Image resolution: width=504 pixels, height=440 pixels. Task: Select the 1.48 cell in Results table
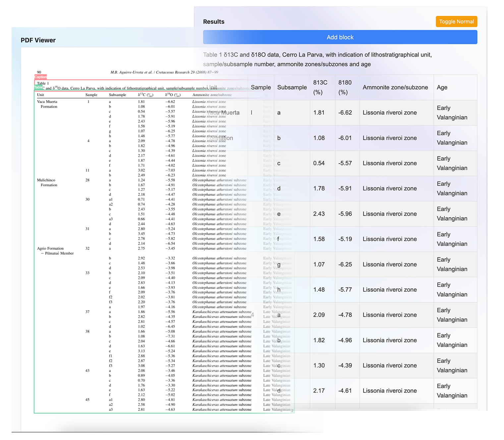[322, 290]
